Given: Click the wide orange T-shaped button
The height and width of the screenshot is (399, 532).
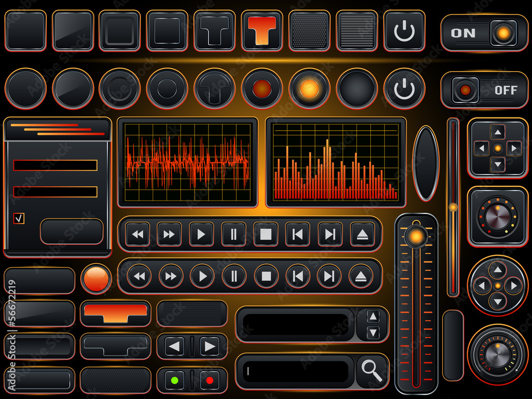Looking at the screenshot, I should [x=115, y=313].
